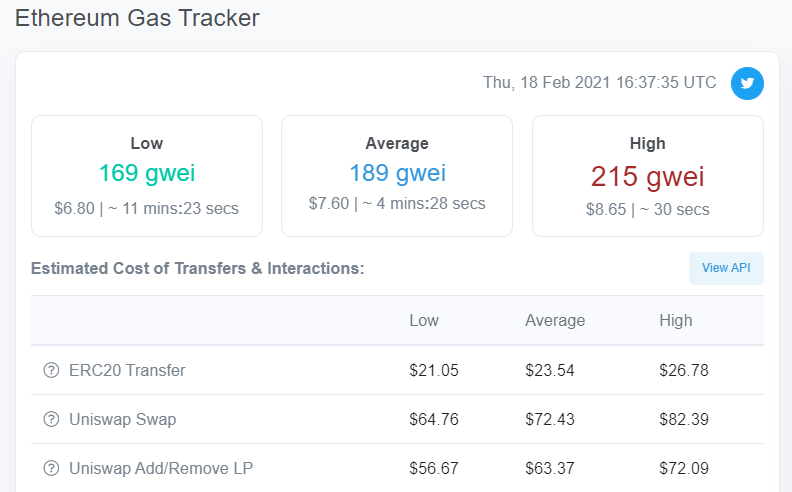
Task: Click the $64.76 Uniswap Swap low cost
Action: (434, 419)
